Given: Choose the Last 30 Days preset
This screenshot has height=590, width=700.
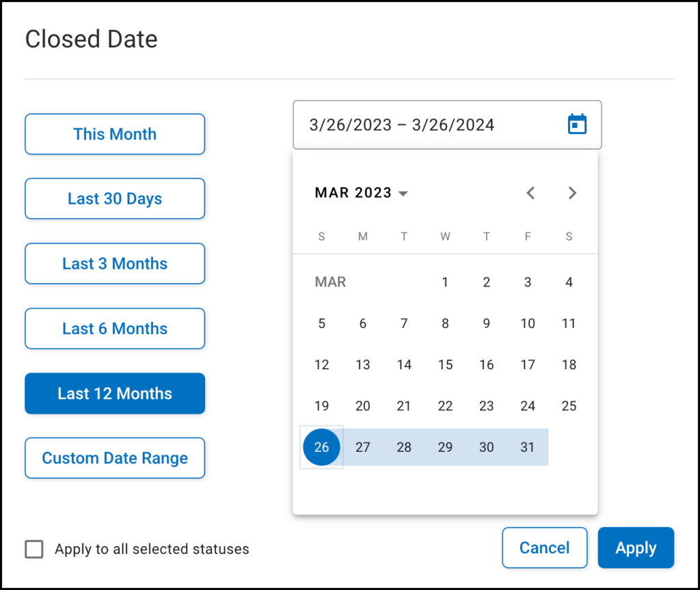Looking at the screenshot, I should 115,199.
